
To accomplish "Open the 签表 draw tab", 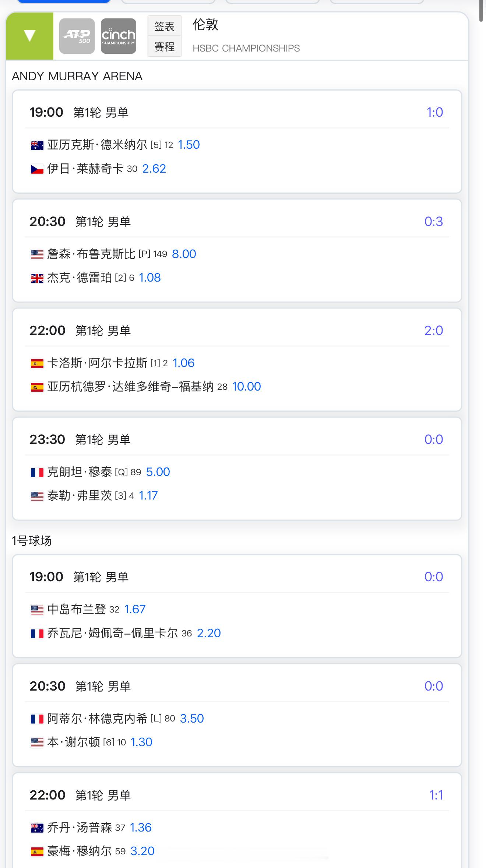I will [x=165, y=26].
